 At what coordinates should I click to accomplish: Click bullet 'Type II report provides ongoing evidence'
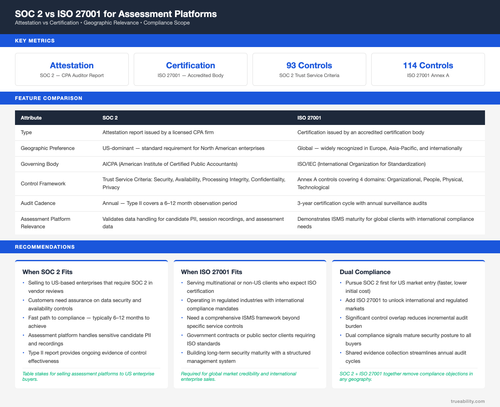point(87,357)
